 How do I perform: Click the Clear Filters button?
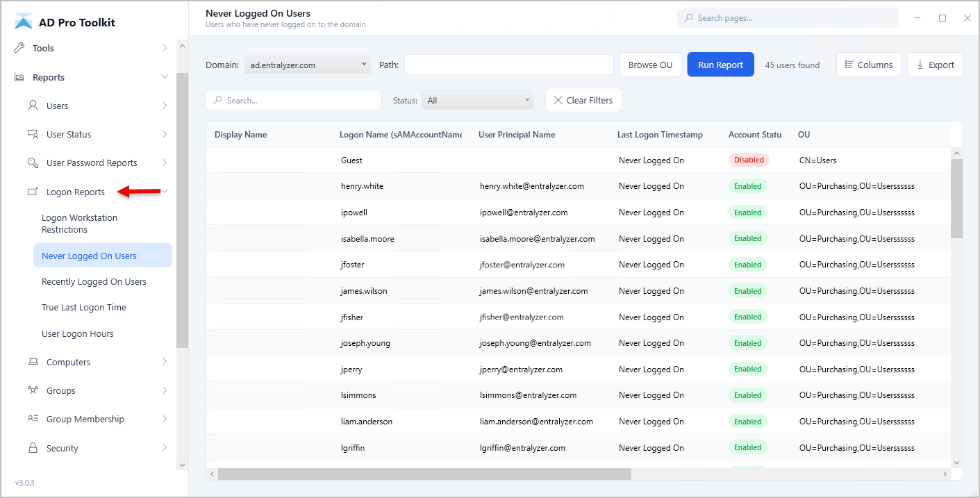click(x=583, y=99)
